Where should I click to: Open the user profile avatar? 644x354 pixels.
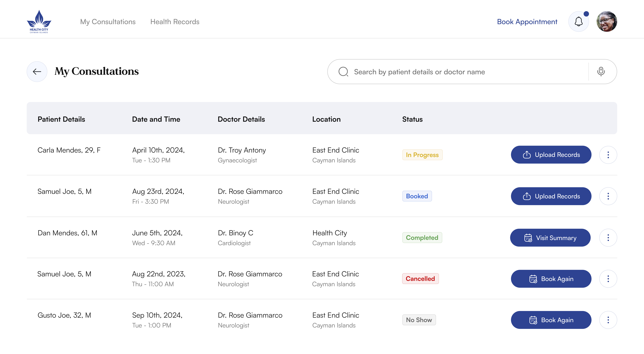[607, 21]
